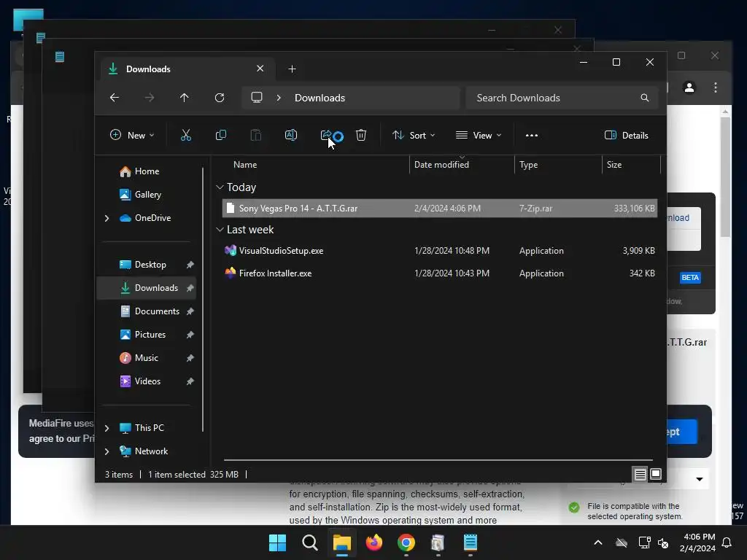Open the notification bell in the system tray

tap(727, 542)
